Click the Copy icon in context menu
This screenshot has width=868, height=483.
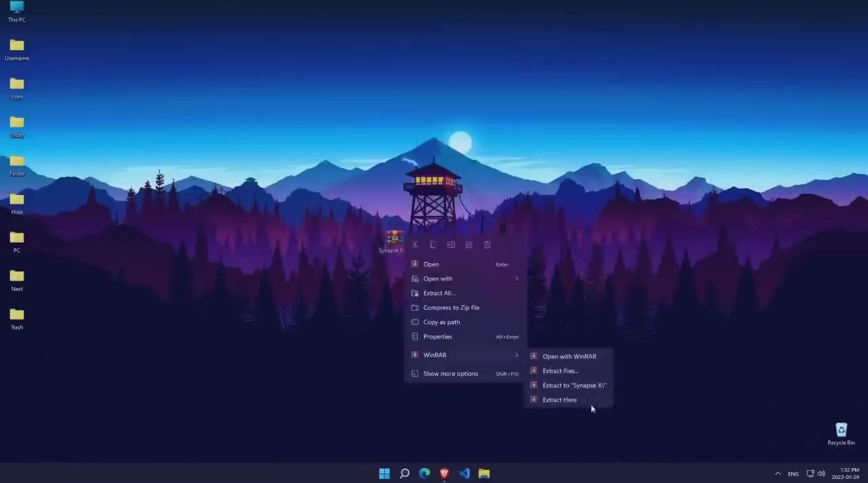[433, 245]
